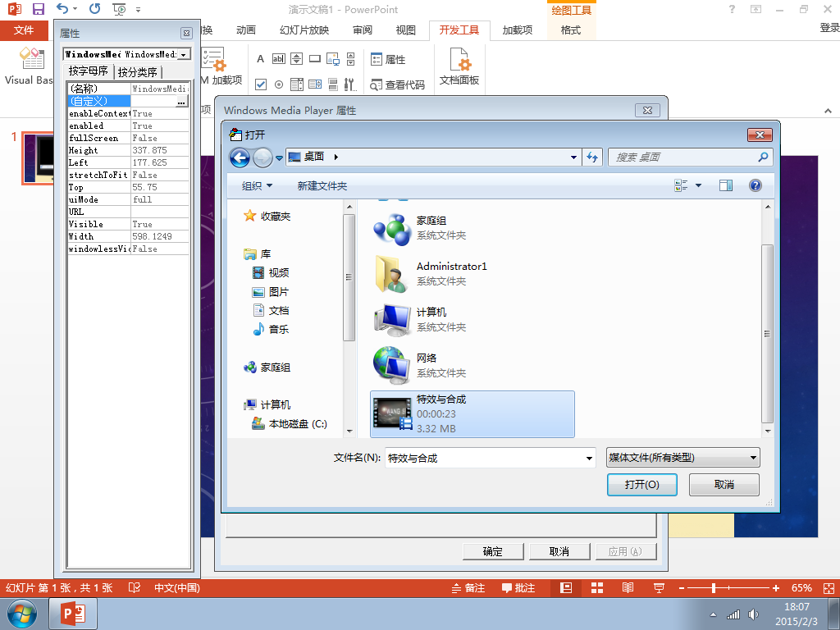The image size is (840, 630).
Task: Expand the 组织 organize menu
Action: [x=257, y=185]
